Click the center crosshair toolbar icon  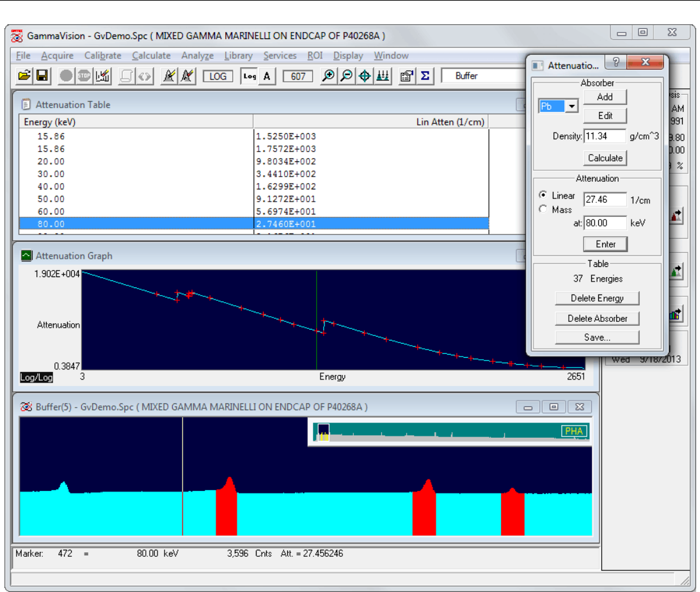pos(365,76)
